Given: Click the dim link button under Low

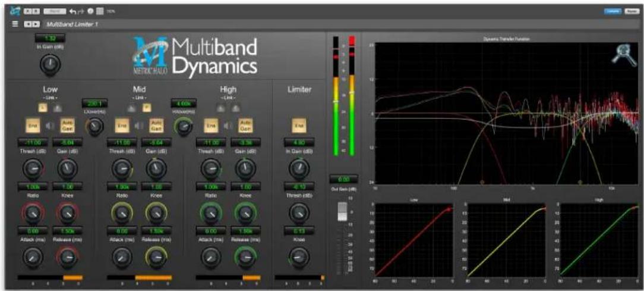Looking at the screenshot, I should pyautogui.click(x=57, y=108).
